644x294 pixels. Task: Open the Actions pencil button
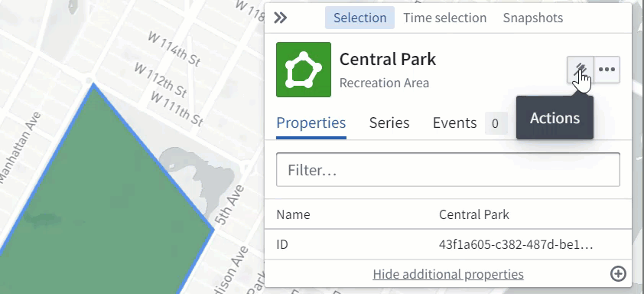click(580, 70)
